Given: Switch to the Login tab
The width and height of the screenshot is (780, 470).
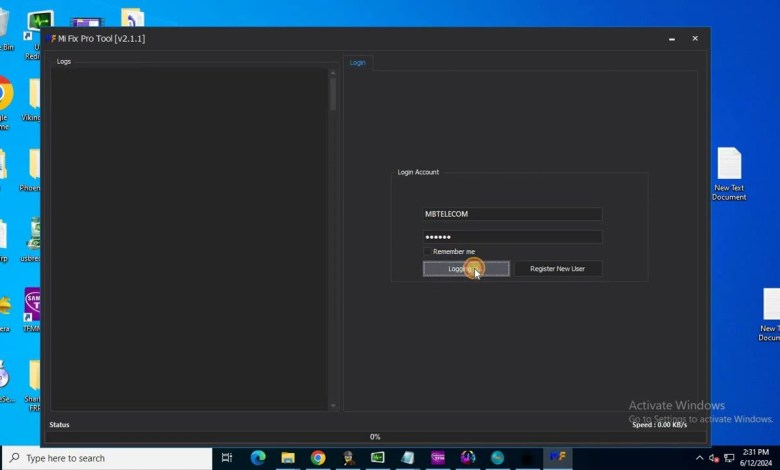Looking at the screenshot, I should coord(358,63).
